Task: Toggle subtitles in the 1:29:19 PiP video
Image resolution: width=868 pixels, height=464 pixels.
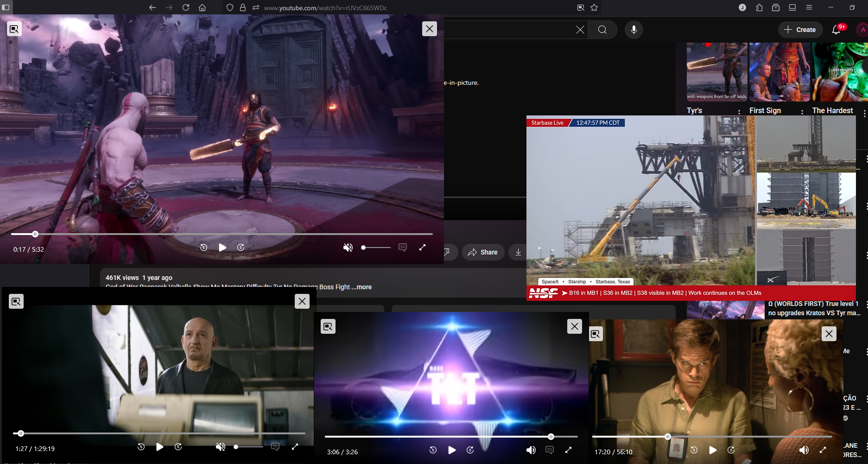Action: (x=275, y=447)
